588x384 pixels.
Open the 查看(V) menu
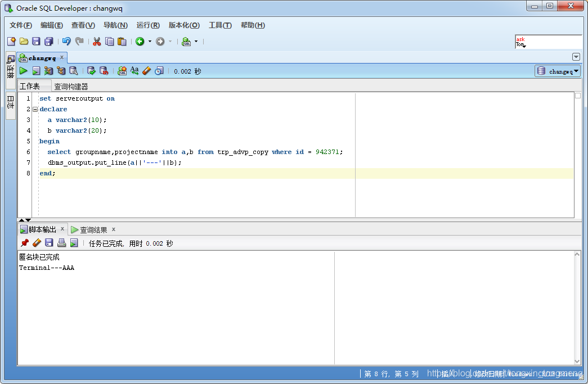[x=83, y=25]
